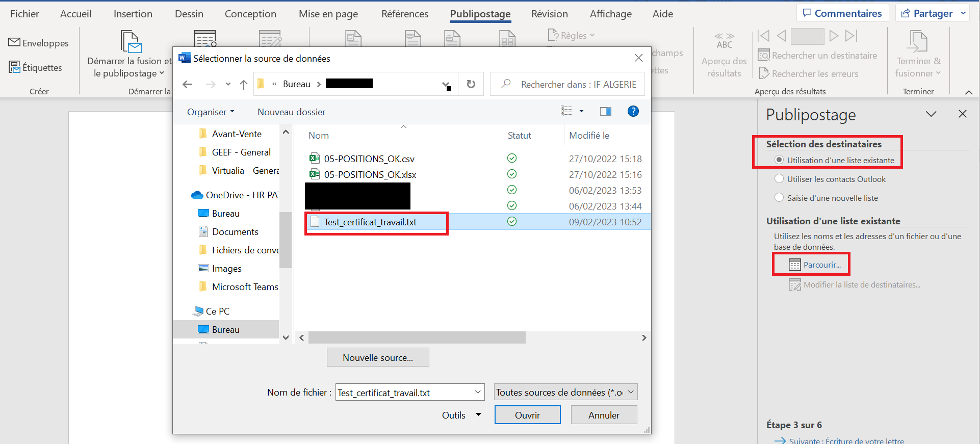Viewport: 980px width, 444px height.
Task: Open the blue help question mark
Action: click(x=633, y=111)
